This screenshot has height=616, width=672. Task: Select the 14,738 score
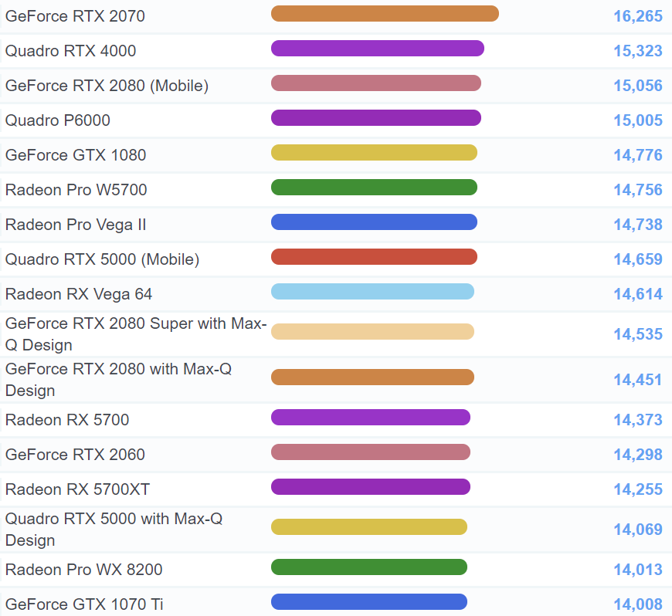638,225
